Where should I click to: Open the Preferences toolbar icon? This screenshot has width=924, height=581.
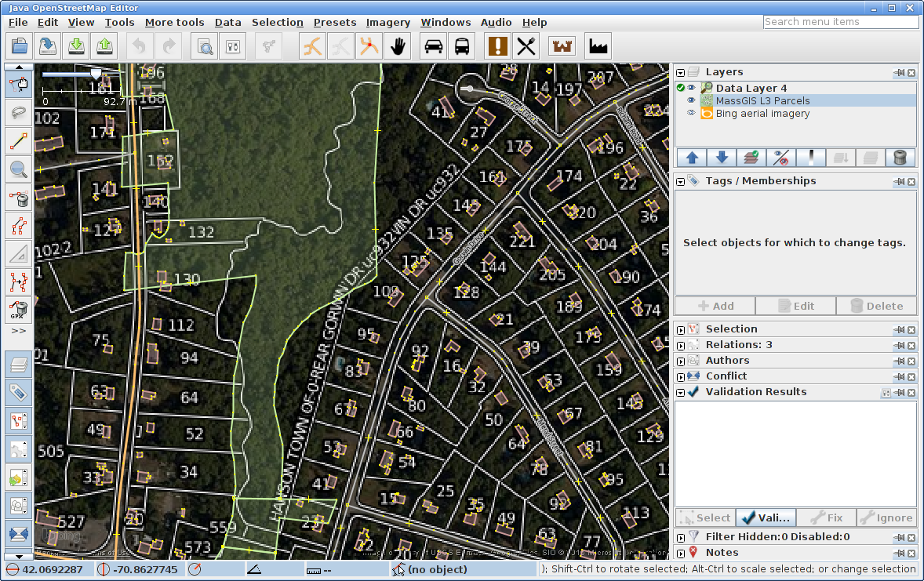232,46
